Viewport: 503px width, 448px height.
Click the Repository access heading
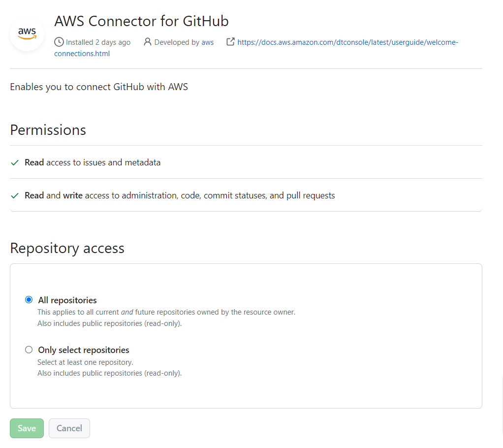[67, 248]
